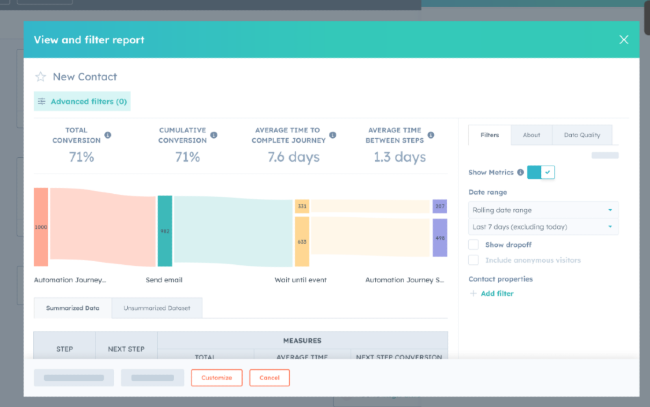Star the New Contact report as favorite

pyautogui.click(x=41, y=77)
